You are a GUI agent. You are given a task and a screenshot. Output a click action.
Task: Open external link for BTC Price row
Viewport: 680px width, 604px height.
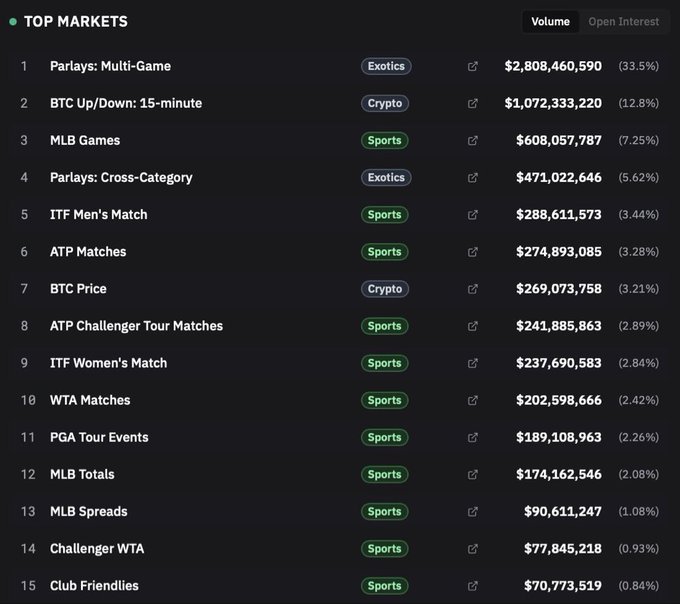473,289
